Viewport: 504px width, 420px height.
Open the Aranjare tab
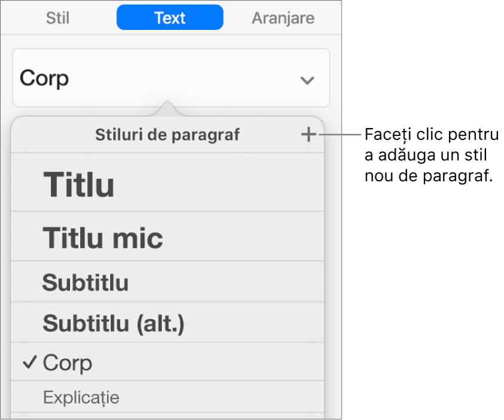pos(283,18)
